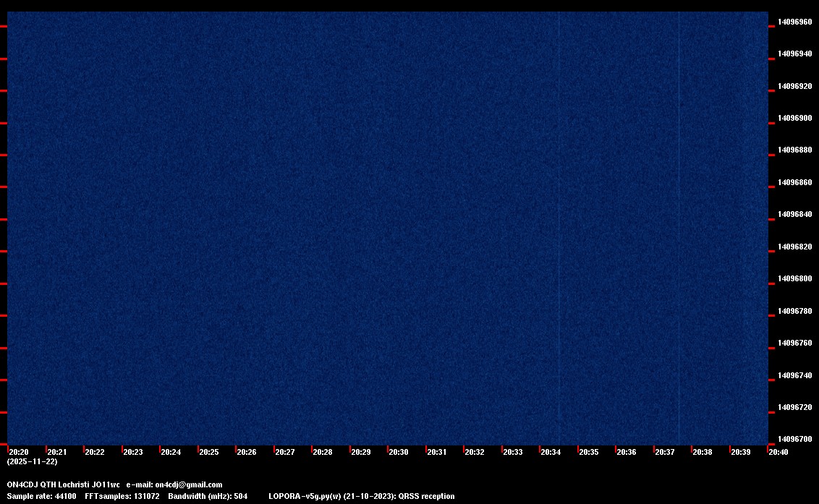Select the 14096960 frequency label
Screen dimensions: 819x504
click(795, 22)
